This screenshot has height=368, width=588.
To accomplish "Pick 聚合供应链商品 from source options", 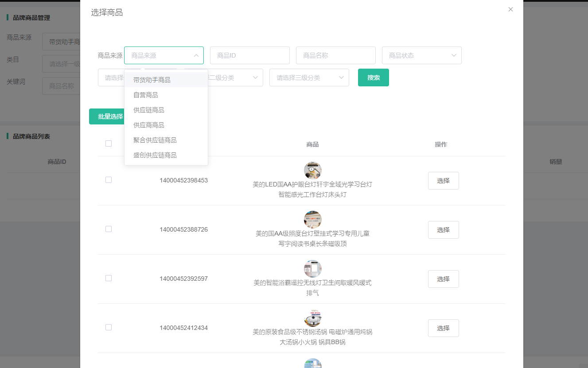I will pyautogui.click(x=155, y=140).
